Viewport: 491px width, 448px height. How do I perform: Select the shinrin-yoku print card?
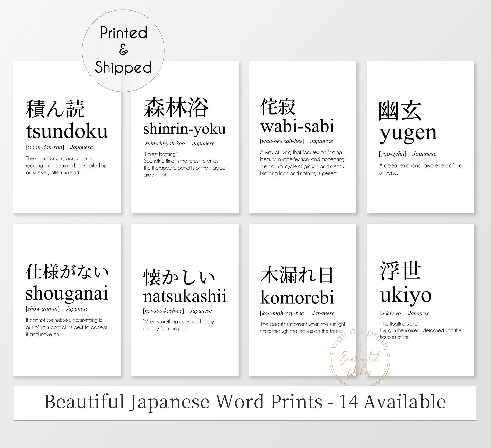click(x=185, y=137)
